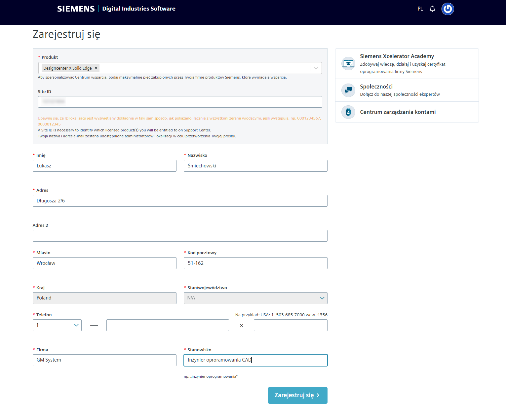506x420 pixels.
Task: Open Centrum zarządzania kontami link
Action: point(398,112)
